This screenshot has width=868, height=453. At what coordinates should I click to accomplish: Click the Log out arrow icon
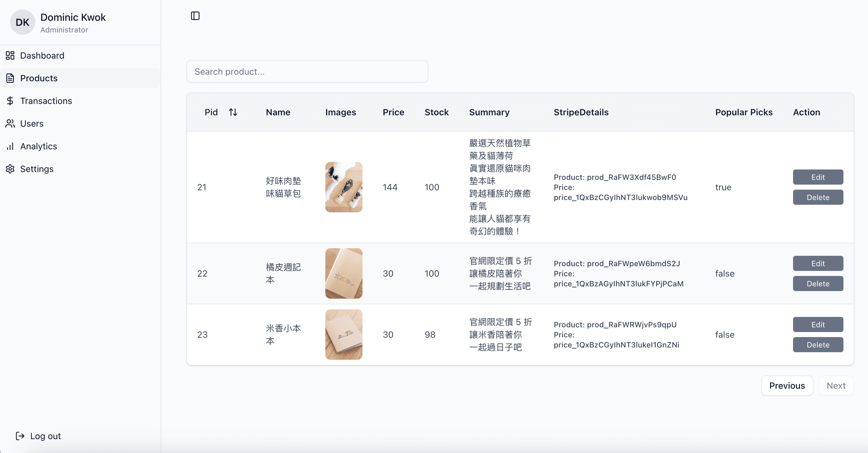pos(20,436)
